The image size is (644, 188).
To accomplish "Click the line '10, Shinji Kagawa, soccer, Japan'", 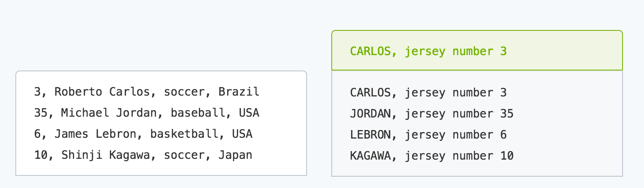I will [x=143, y=155].
